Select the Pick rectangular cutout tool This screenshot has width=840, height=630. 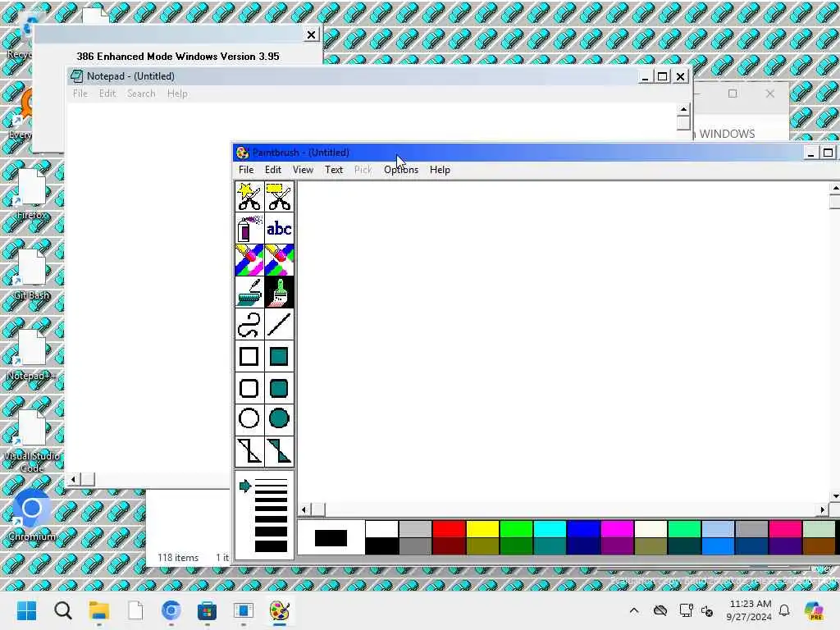coord(279,197)
